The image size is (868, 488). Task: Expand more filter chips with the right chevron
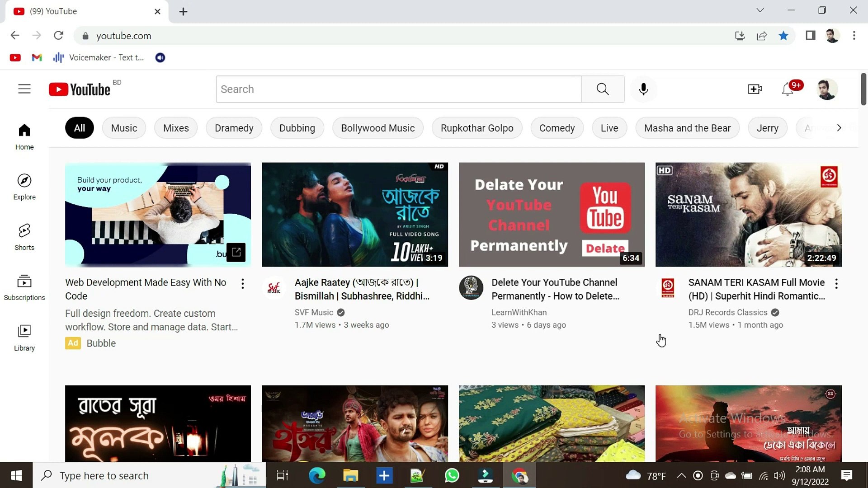point(840,128)
